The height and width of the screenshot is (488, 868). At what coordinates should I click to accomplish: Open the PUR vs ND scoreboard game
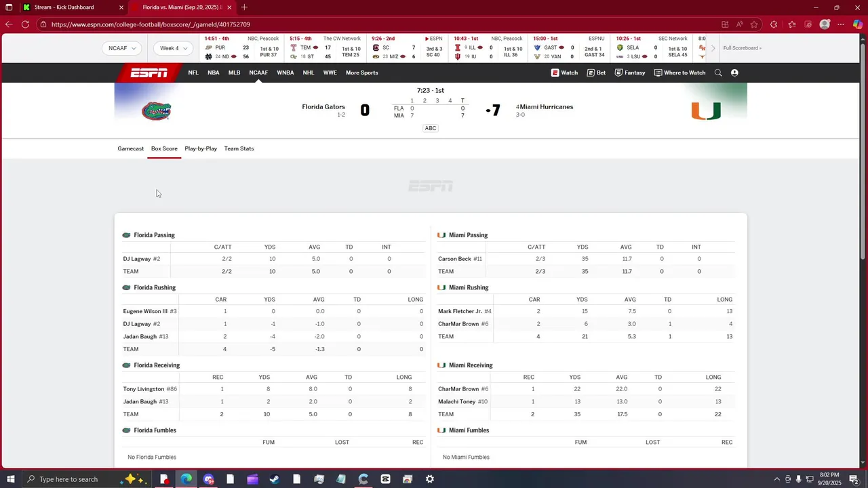coord(242,48)
